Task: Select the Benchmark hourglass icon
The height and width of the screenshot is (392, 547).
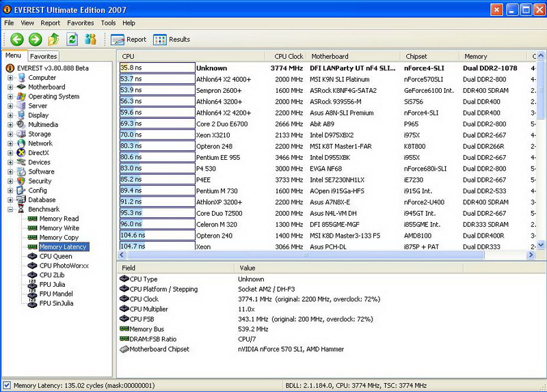Action: click(x=22, y=209)
